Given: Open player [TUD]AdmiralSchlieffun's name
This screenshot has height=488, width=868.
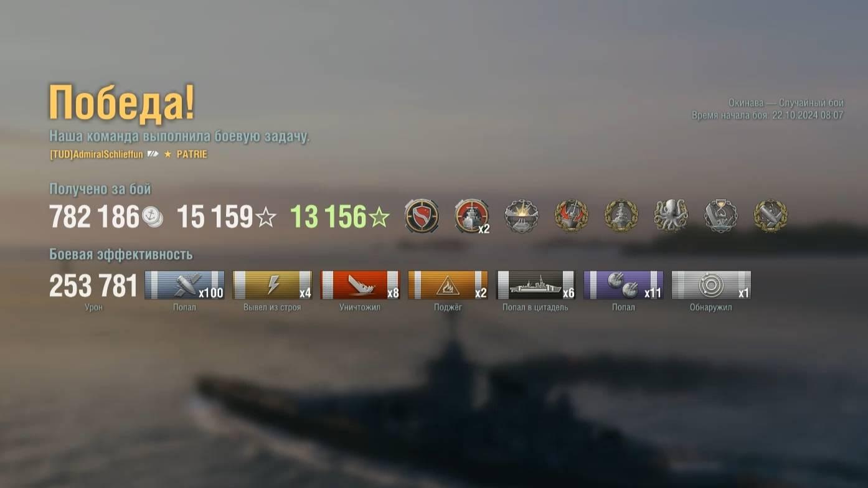Looking at the screenshot, I should 97,154.
